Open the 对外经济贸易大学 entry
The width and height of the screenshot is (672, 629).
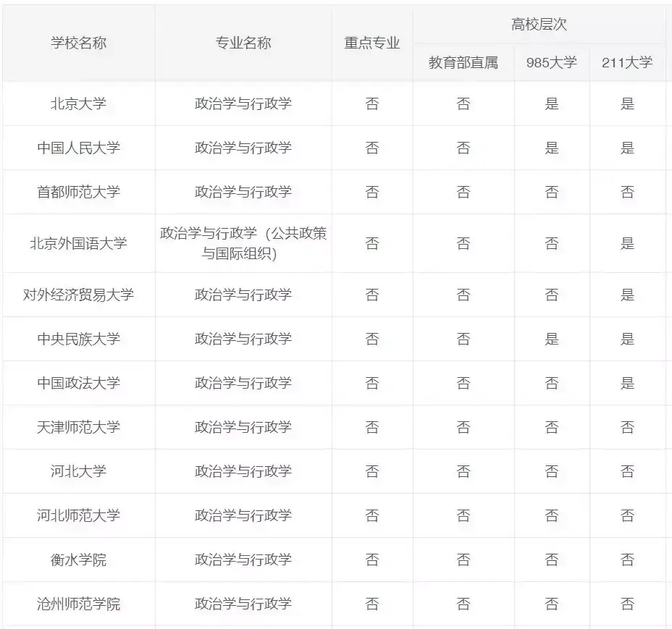(78, 295)
